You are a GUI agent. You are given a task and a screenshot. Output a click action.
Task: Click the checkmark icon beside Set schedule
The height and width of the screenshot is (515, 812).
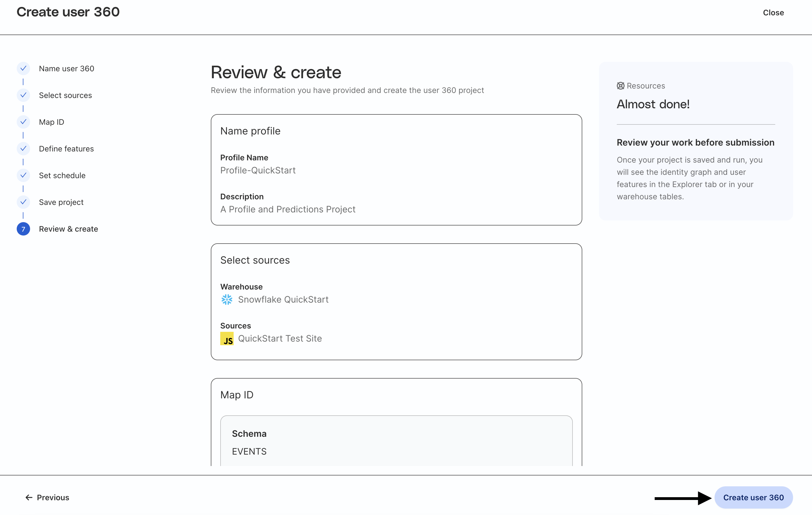23,175
